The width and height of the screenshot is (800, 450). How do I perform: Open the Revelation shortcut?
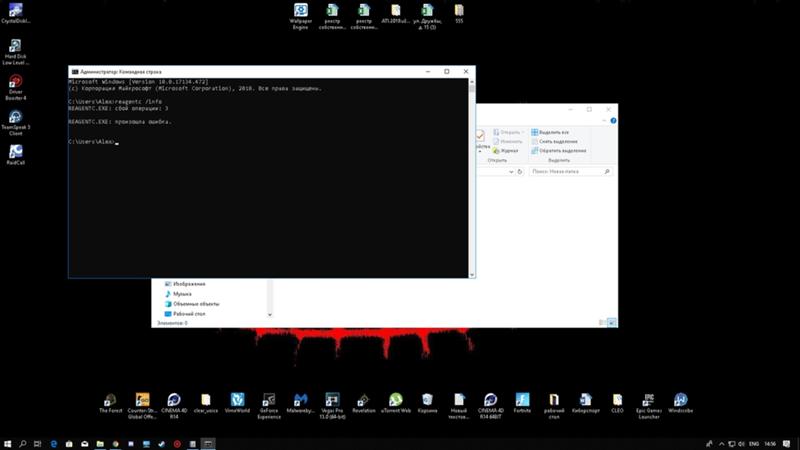point(364,403)
